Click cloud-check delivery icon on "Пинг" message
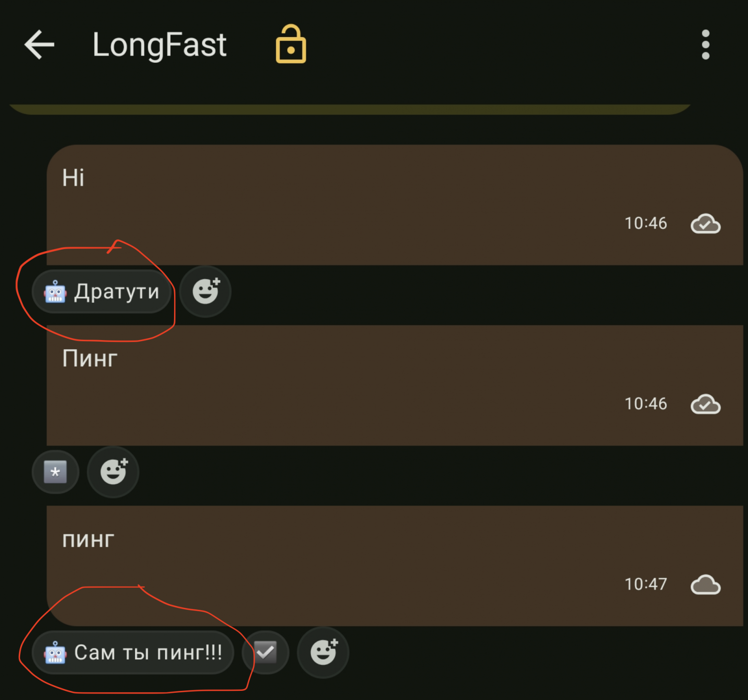Screen dimensions: 748x700 [705, 404]
